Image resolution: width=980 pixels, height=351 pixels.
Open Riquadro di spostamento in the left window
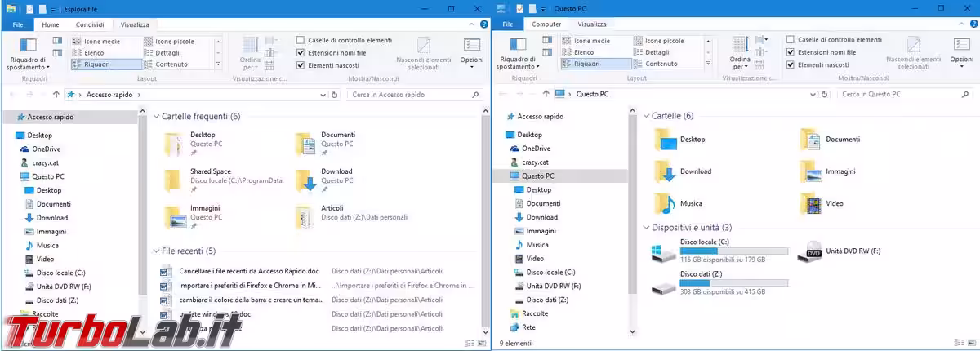coord(29,54)
